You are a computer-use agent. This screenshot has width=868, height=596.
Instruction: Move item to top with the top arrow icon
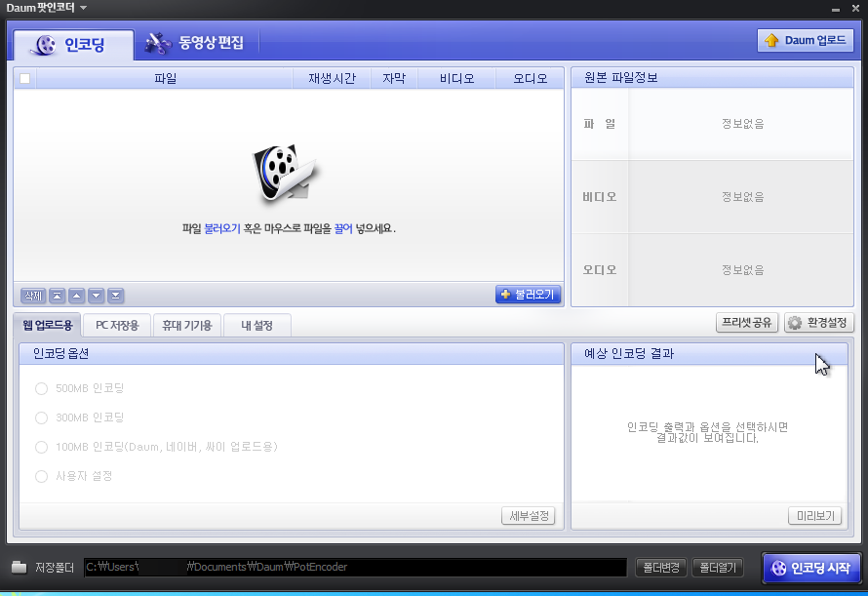57,296
